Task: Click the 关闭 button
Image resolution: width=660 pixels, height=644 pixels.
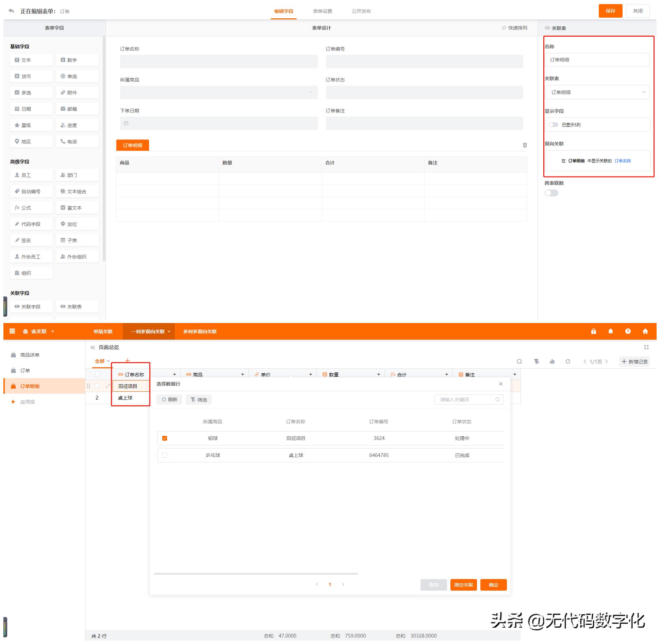Action: [x=638, y=11]
